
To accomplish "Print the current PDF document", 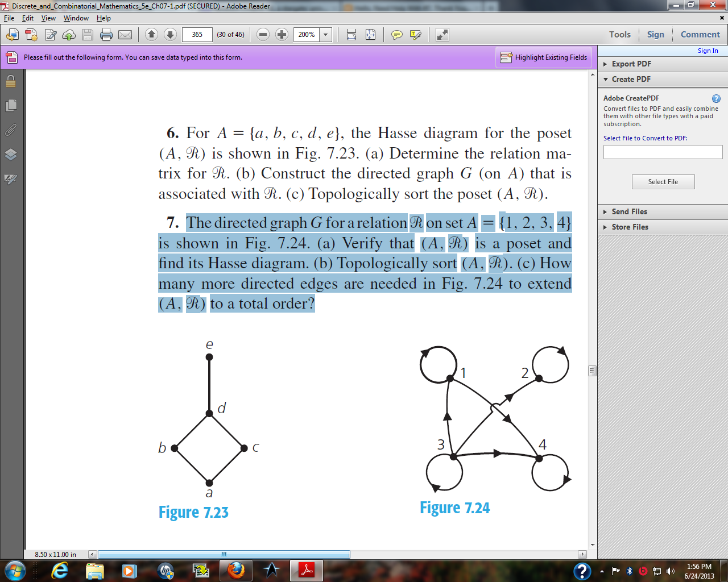I will 107,34.
